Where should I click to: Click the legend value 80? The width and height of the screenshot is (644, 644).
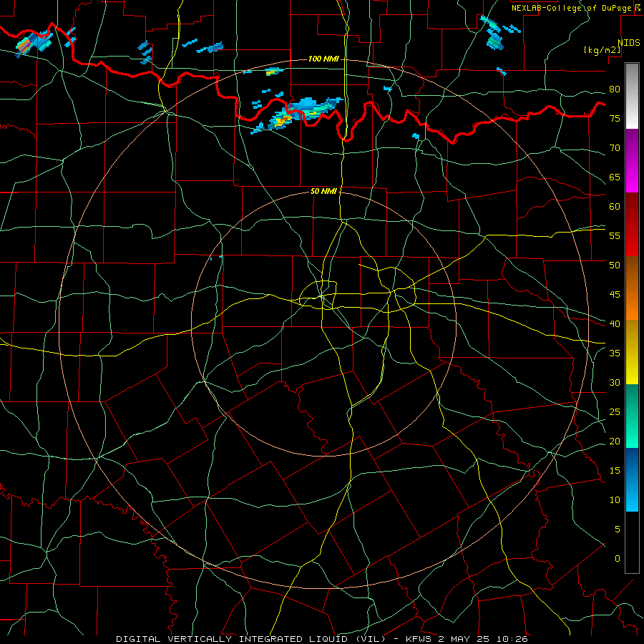pyautogui.click(x=615, y=89)
